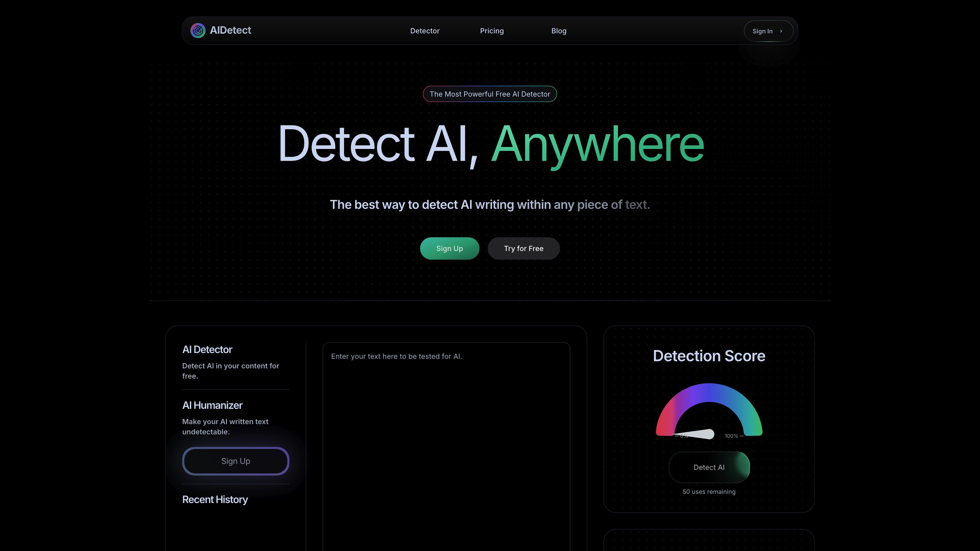Click the chevron arrow inside Sign In
The image size is (980, 551).
(x=781, y=31)
